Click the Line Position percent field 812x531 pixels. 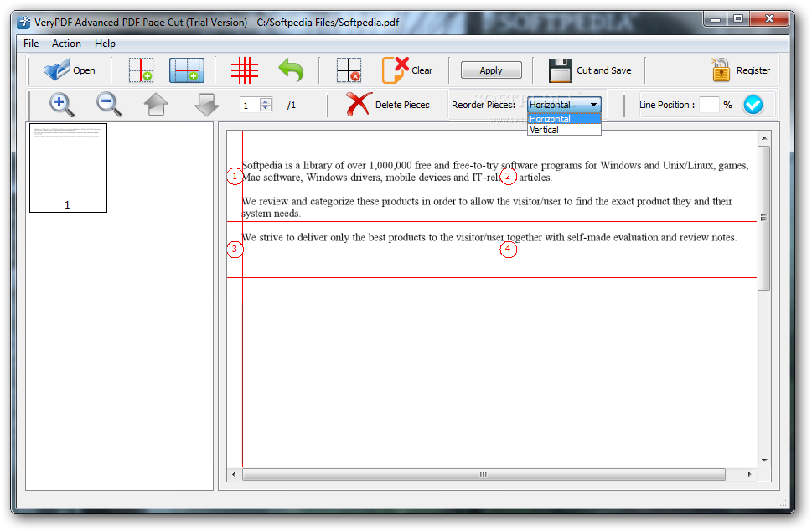tap(709, 105)
